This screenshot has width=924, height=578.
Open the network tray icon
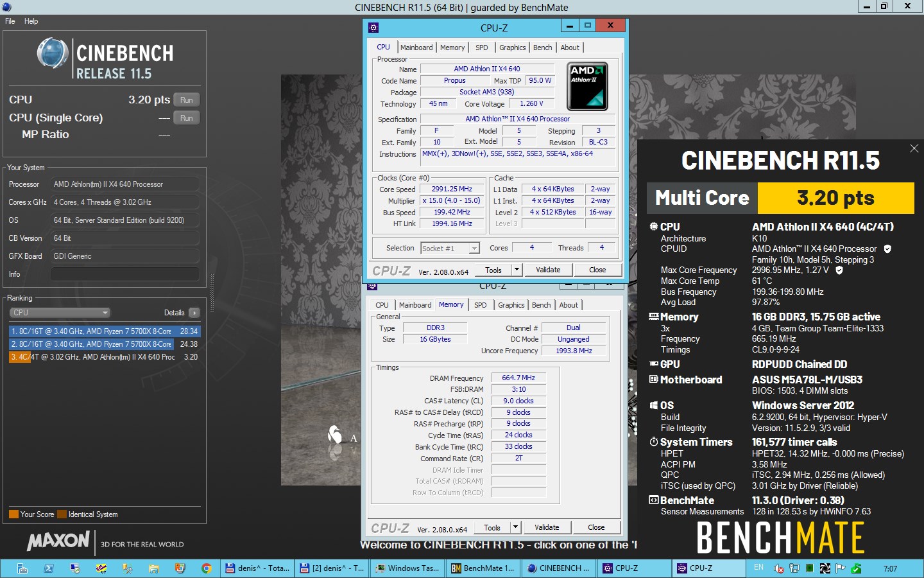794,568
